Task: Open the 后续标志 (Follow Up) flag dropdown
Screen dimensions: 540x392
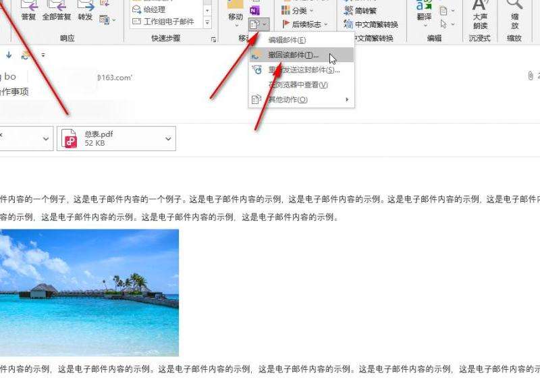Action: (305, 24)
